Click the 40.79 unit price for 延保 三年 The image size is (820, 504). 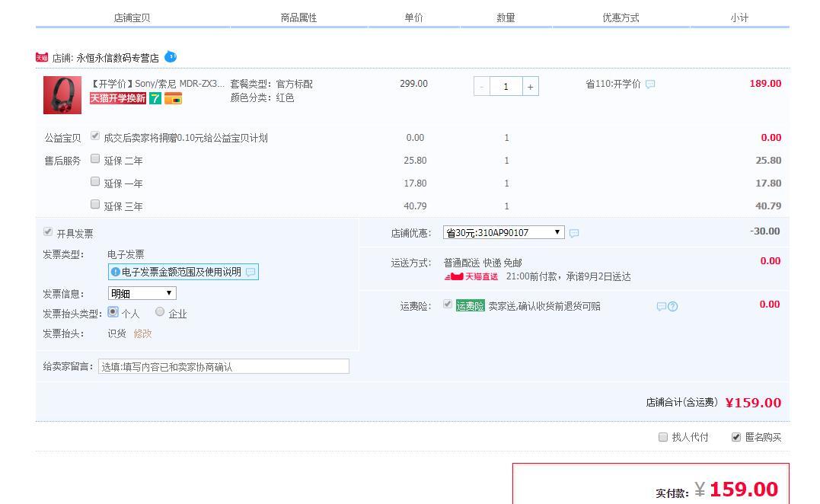click(x=415, y=206)
